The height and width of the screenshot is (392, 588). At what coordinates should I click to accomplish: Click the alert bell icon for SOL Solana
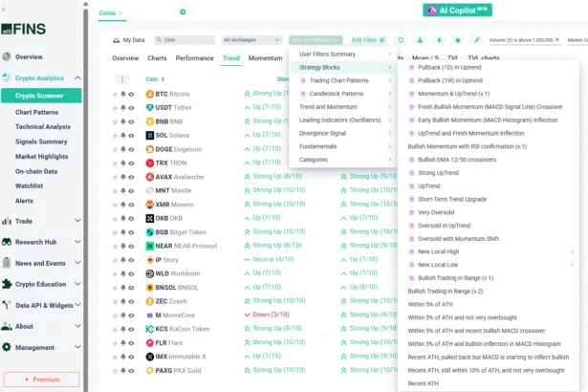123,136
